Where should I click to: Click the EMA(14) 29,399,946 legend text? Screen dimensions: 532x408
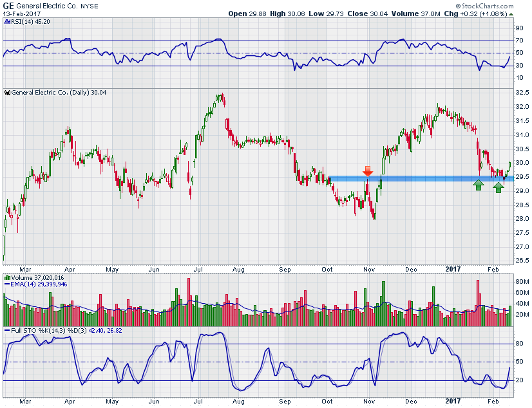tap(39, 284)
